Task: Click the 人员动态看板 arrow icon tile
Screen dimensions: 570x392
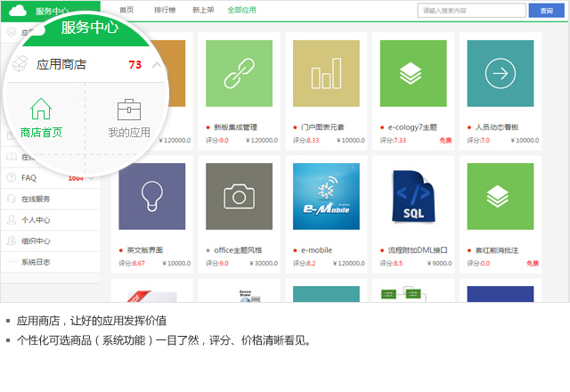Action: pyautogui.click(x=500, y=73)
